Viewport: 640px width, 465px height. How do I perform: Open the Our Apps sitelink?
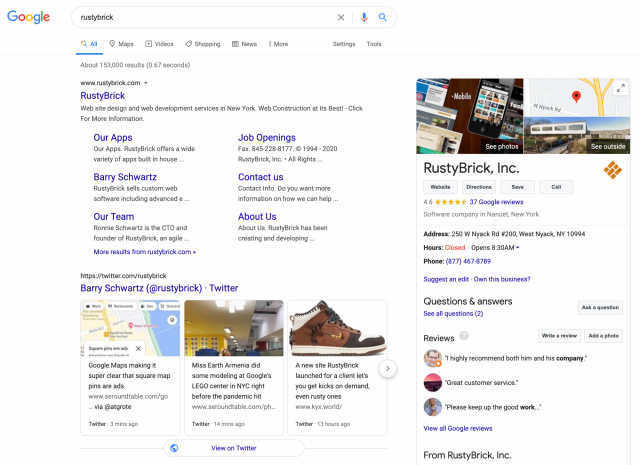113,138
